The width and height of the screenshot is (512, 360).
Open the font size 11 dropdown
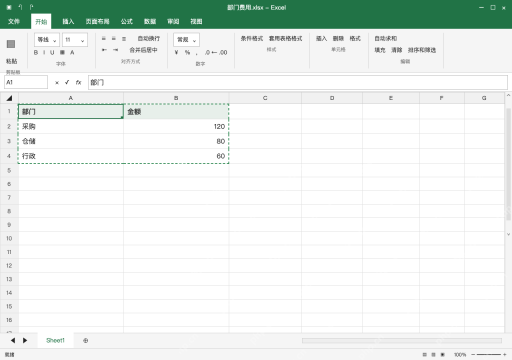click(x=75, y=40)
